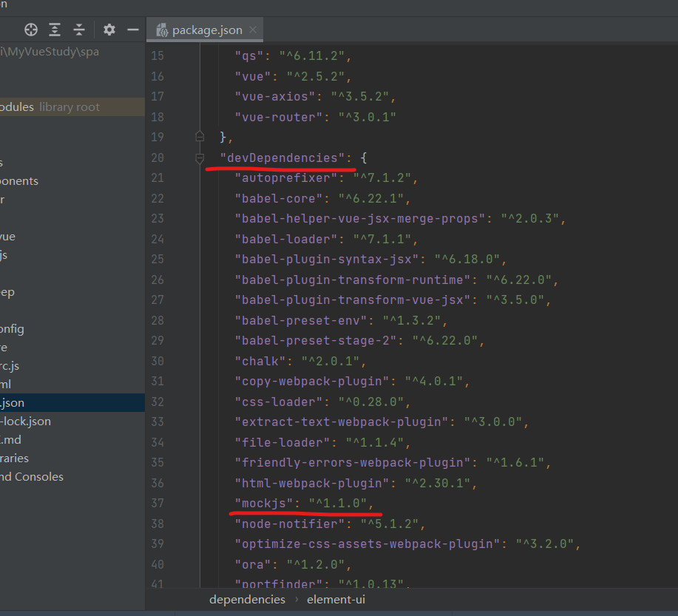
Task: Click the "babel-core" key on line 22
Action: pyautogui.click(x=279, y=199)
